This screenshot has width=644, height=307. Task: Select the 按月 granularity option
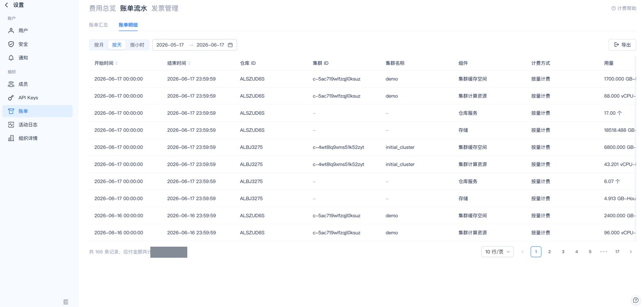[x=99, y=45]
